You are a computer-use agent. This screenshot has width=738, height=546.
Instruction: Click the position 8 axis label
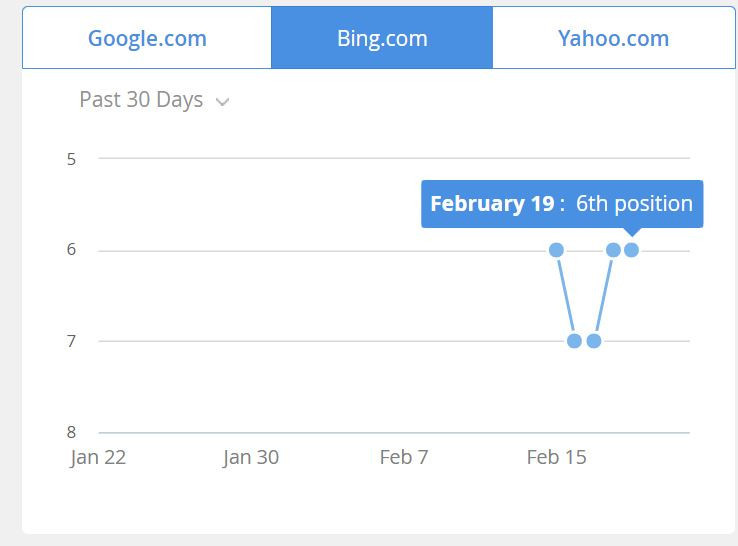coord(72,432)
